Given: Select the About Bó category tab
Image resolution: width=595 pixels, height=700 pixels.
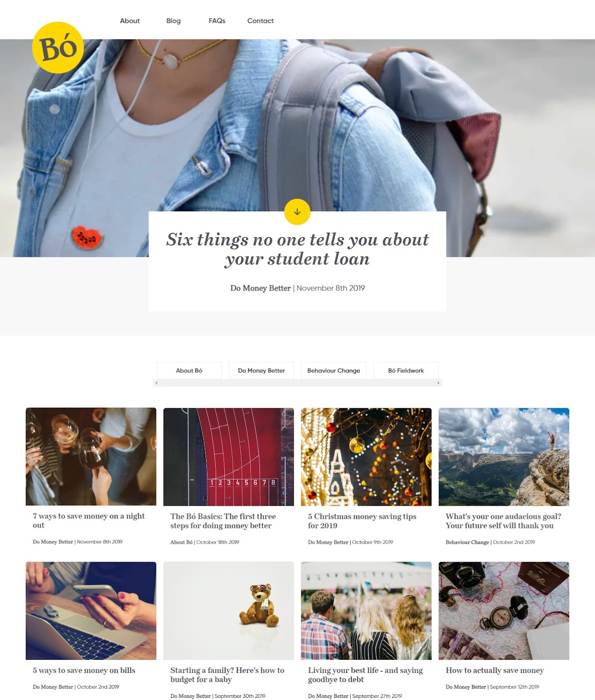Looking at the screenshot, I should tap(189, 371).
